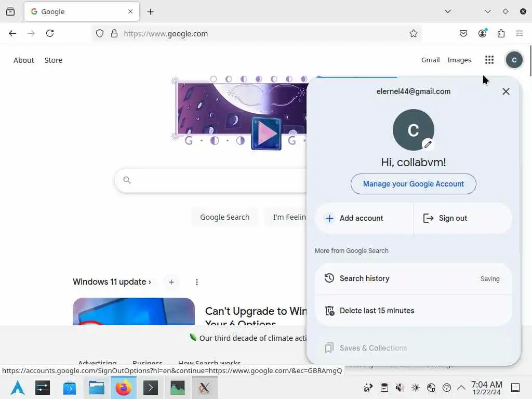
Task: Adjust screen brightness tray icon
Action: (x=415, y=388)
